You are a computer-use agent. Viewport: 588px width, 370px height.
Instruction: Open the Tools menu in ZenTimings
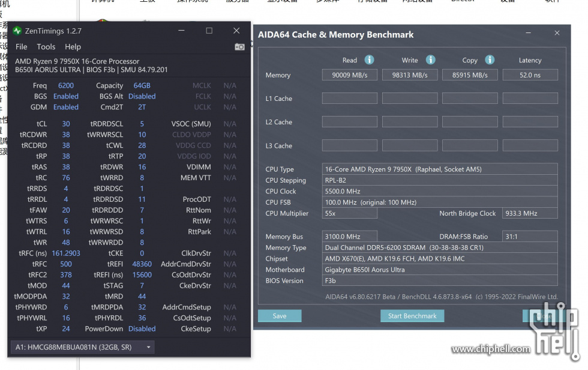pos(46,47)
